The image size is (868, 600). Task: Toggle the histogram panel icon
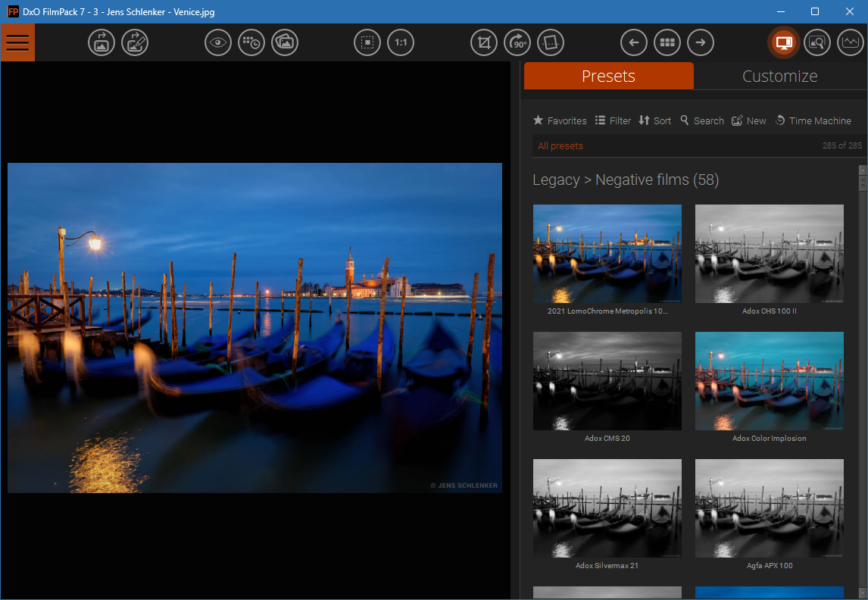[x=851, y=42]
